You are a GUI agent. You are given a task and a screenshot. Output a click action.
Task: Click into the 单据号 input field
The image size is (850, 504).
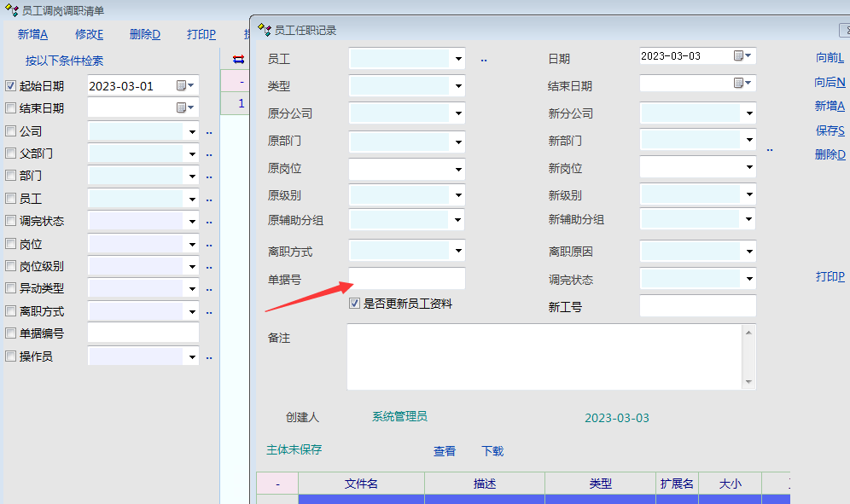pyautogui.click(x=407, y=279)
